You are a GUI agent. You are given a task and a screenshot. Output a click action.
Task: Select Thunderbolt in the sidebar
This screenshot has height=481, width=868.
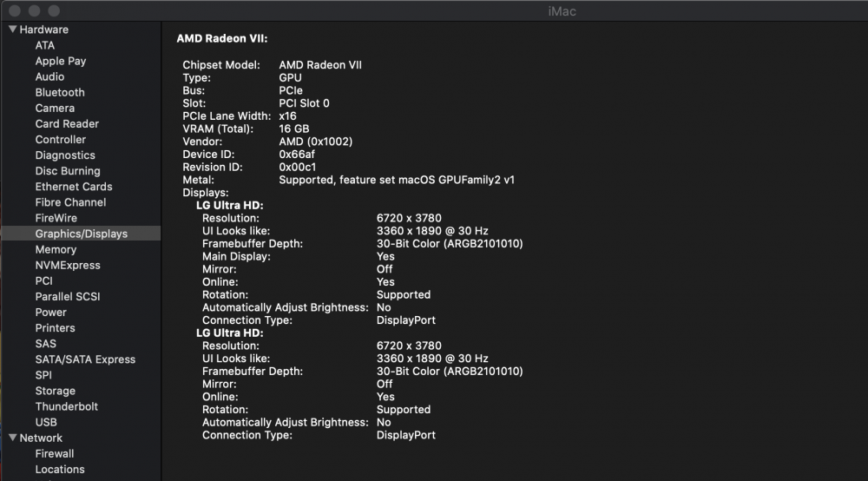(67, 406)
